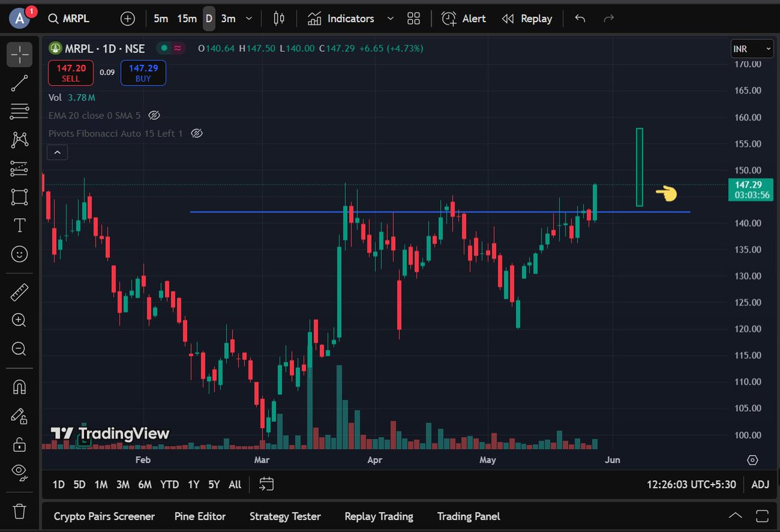Switch to the 5m timeframe

[x=161, y=19]
